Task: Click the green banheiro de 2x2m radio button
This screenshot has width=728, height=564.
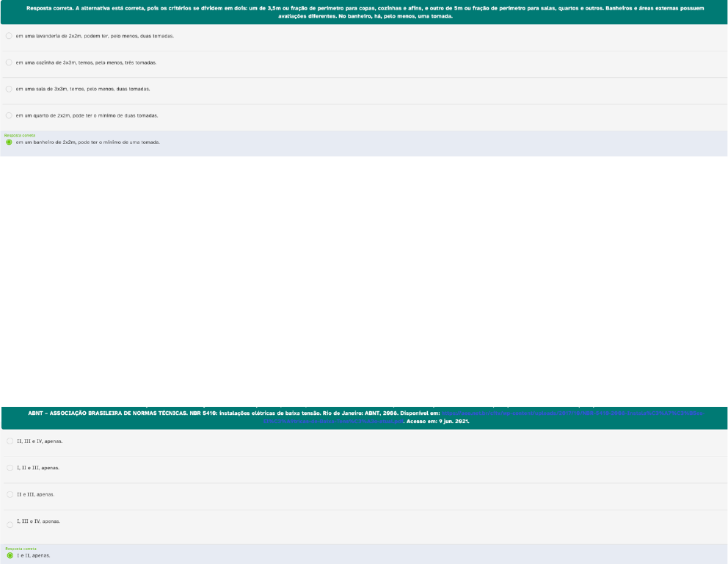Action: [x=9, y=142]
